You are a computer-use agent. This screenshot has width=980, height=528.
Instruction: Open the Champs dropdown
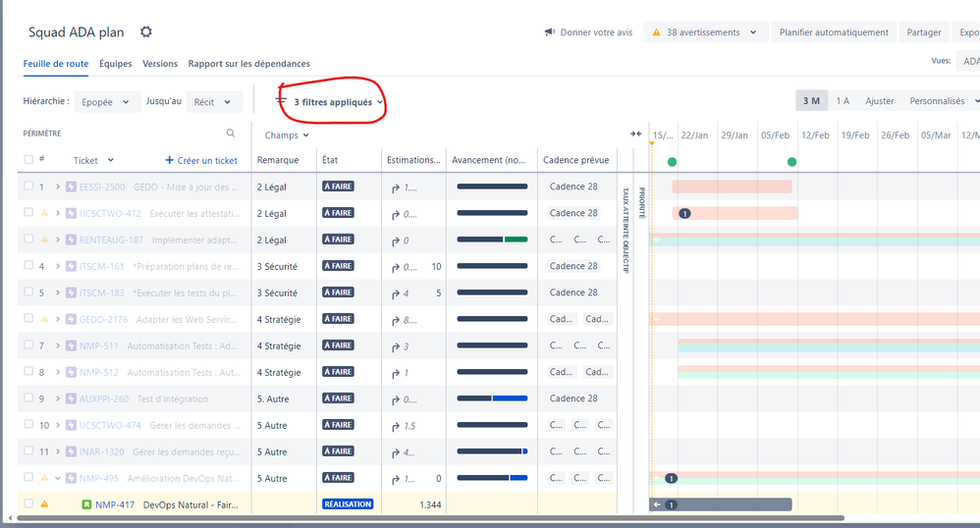287,135
